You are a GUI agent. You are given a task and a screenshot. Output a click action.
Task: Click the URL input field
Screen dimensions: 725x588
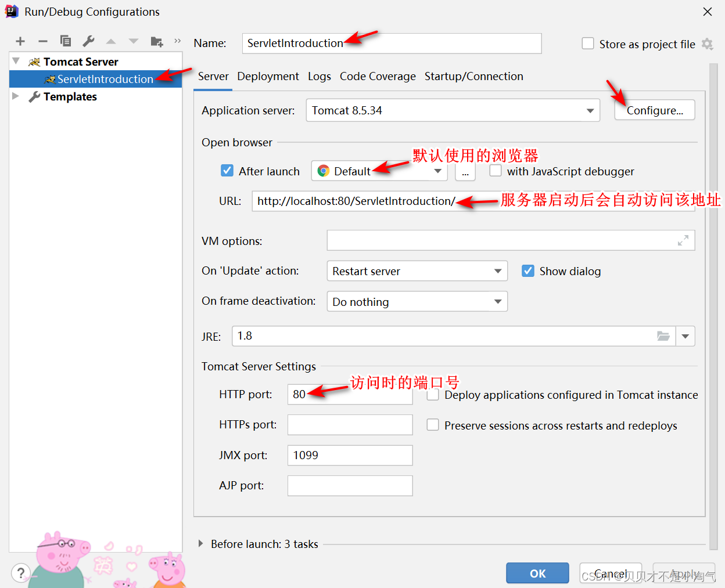coord(473,201)
